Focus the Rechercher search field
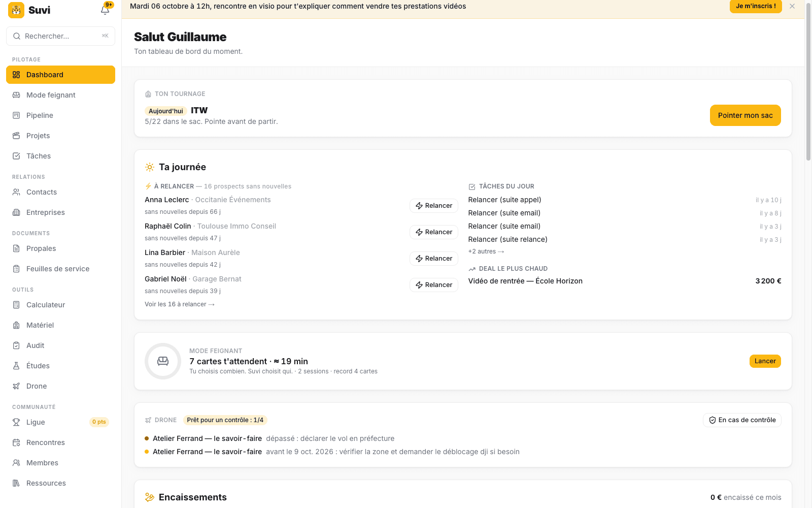The width and height of the screenshot is (812, 508). click(x=60, y=36)
